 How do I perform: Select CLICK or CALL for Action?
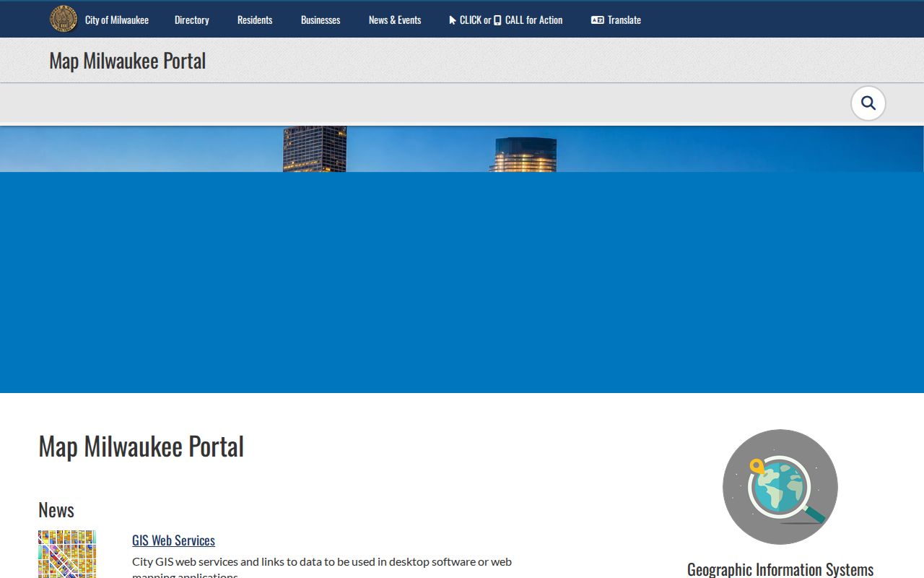[506, 20]
